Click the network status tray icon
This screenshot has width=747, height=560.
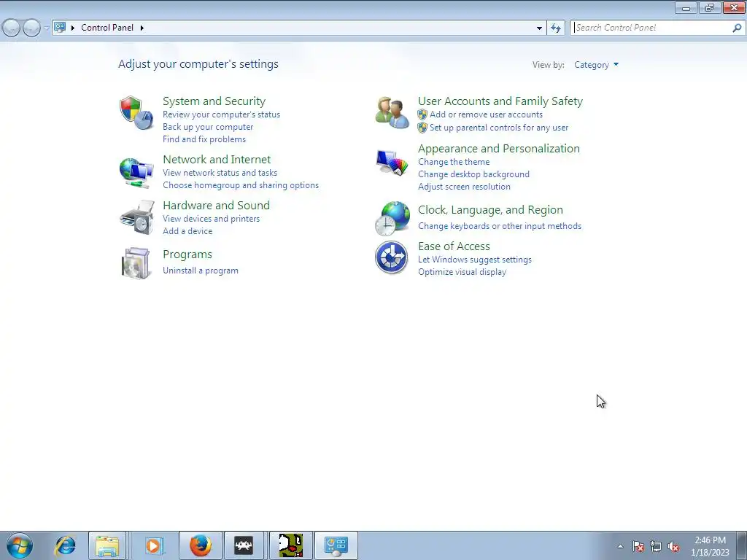(656, 546)
